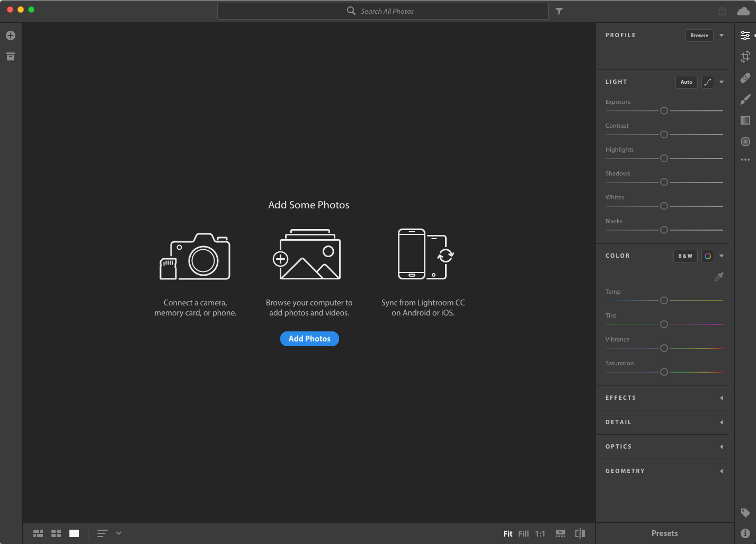This screenshot has height=544, width=756.
Task: Select the Healing Brush tool
Action: 745,78
